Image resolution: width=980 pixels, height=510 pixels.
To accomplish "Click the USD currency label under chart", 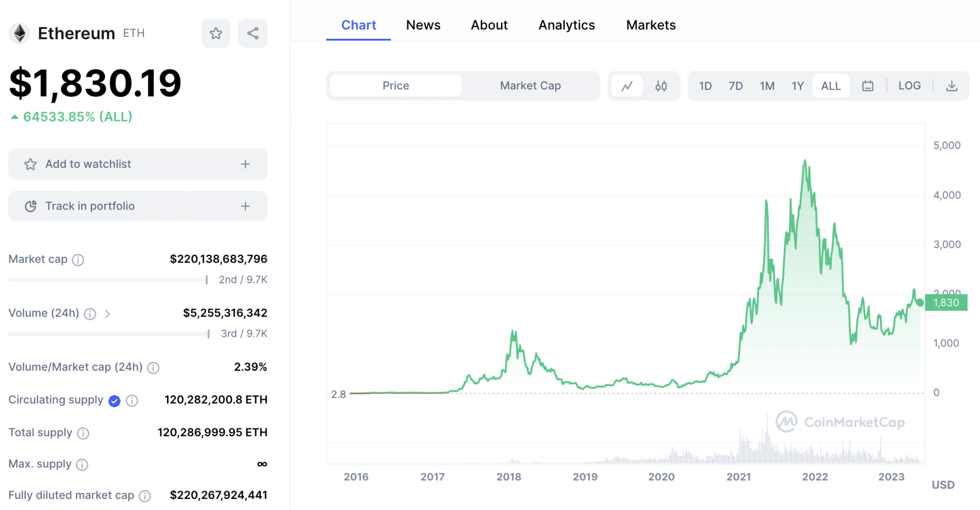I will point(943,485).
